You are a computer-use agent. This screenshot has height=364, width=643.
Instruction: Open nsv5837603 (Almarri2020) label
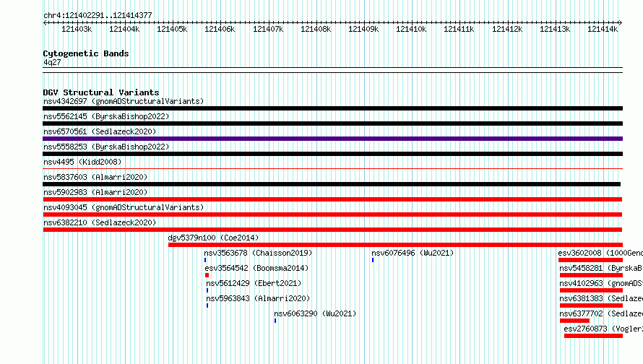point(95,177)
